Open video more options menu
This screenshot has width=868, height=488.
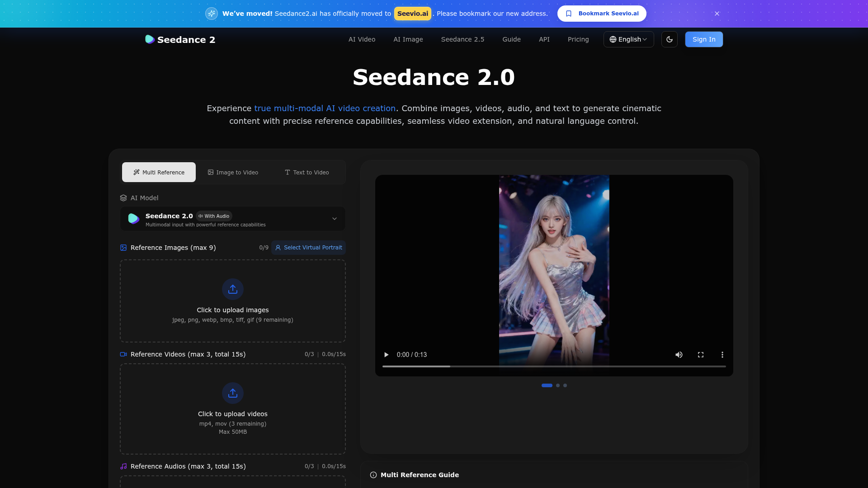click(722, 355)
